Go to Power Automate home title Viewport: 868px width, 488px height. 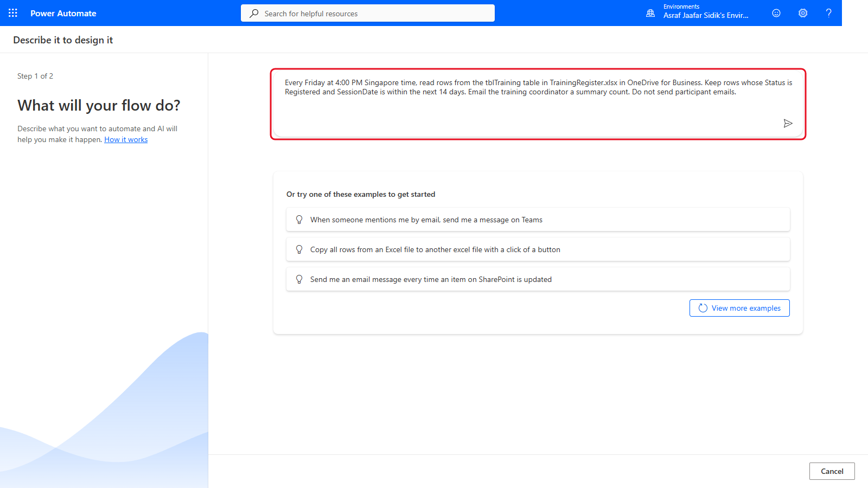point(63,13)
